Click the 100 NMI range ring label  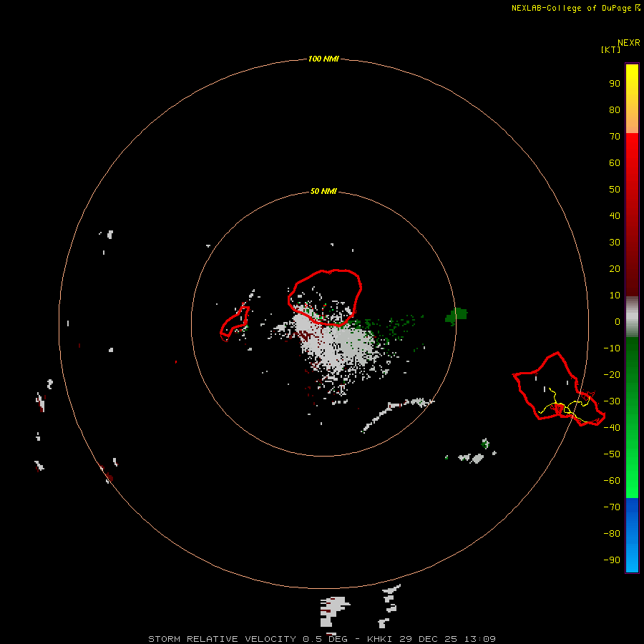[323, 59]
